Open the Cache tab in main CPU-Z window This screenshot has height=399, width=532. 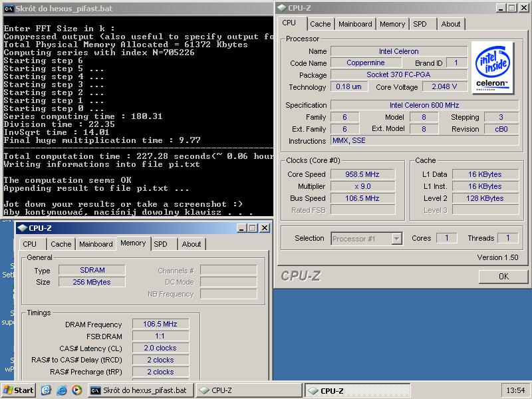pyautogui.click(x=320, y=24)
